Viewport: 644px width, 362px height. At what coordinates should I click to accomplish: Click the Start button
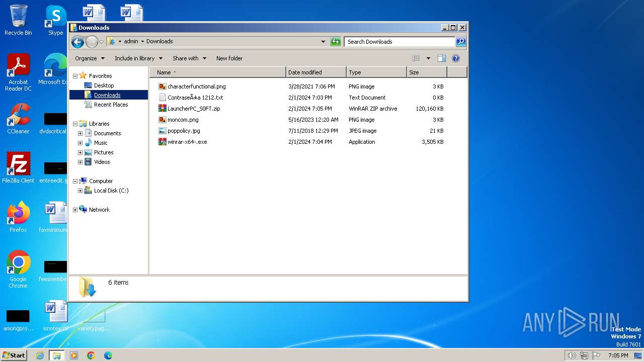coord(14,355)
